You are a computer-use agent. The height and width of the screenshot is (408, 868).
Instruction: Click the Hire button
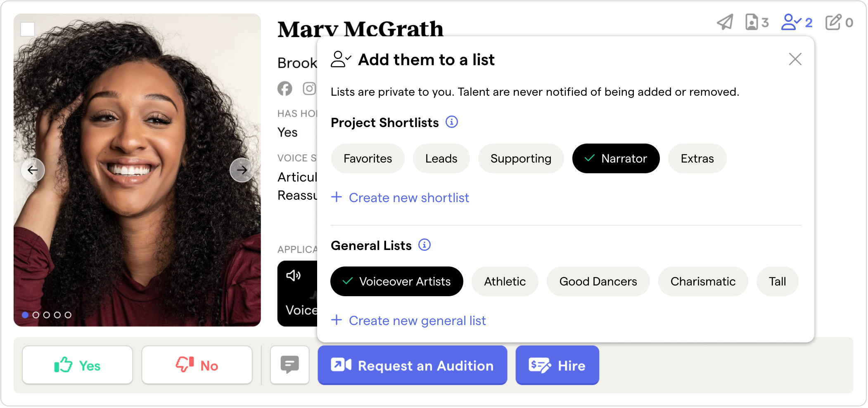point(557,365)
